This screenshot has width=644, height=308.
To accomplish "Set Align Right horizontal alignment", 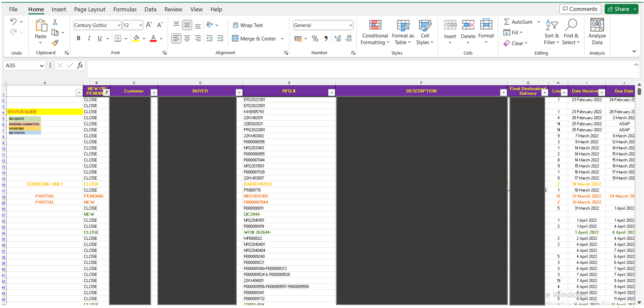I will click(x=198, y=38).
